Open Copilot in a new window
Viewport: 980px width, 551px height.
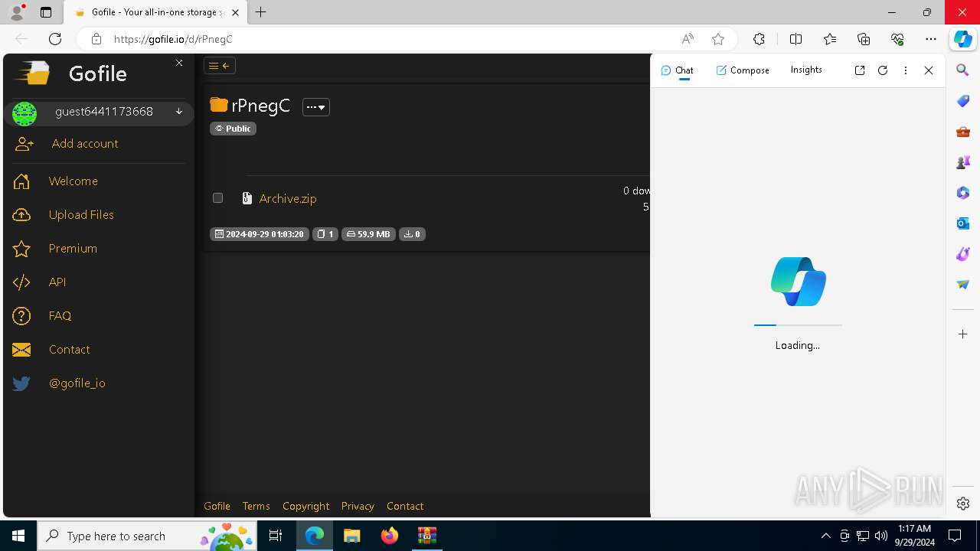pos(860,70)
